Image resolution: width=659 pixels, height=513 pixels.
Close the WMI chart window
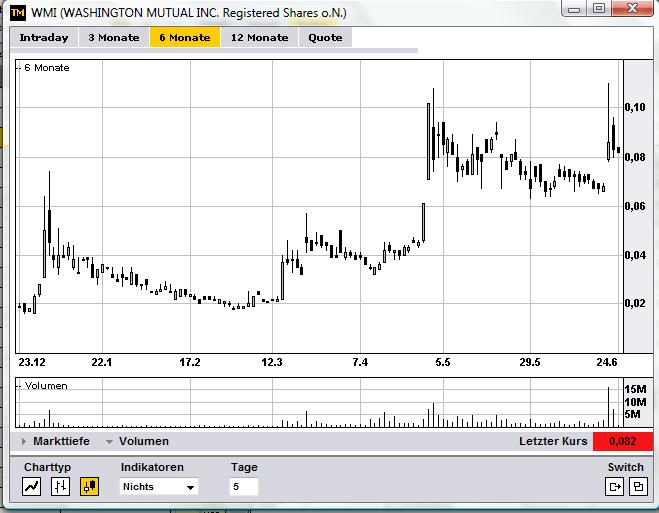coord(632,8)
